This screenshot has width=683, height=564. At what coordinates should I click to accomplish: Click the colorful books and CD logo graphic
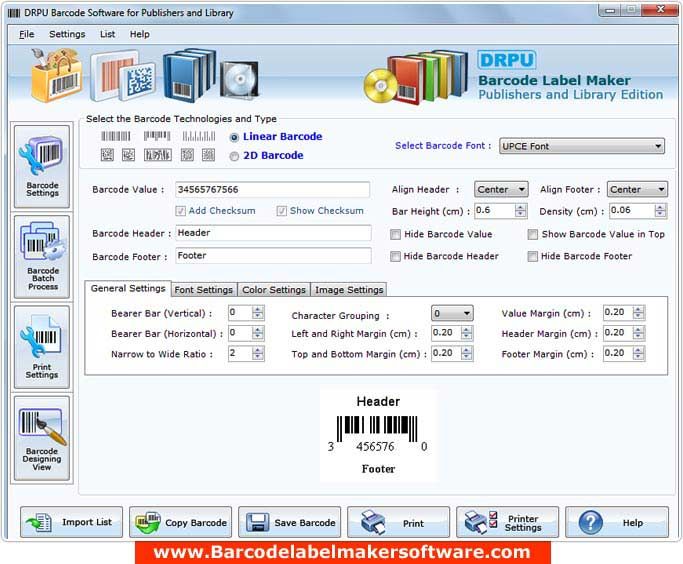[x=416, y=78]
